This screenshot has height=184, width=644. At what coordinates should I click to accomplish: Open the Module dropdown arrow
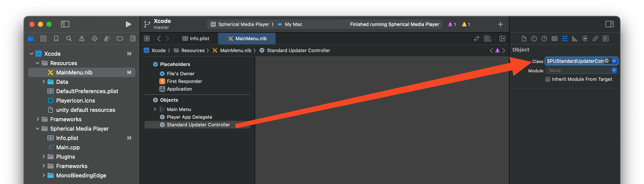pyautogui.click(x=614, y=71)
